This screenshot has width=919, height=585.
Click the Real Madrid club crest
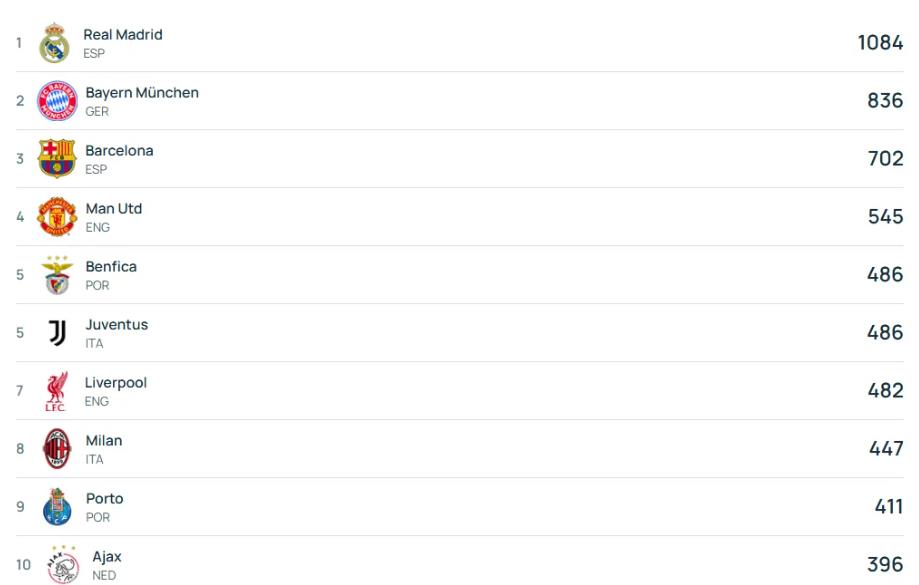55,43
